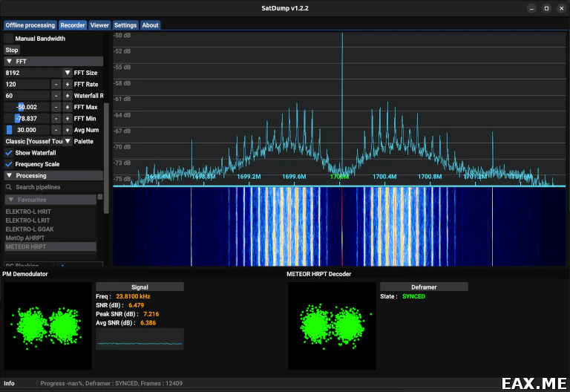The width and height of the screenshot is (570, 392).
Task: Click minus button for Avg Num
Action: pos(56,130)
